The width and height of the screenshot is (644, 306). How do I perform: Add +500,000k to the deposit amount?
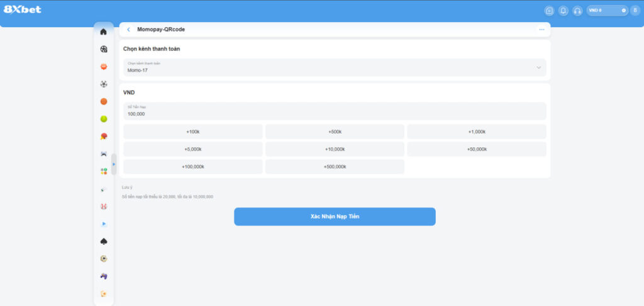pyautogui.click(x=335, y=167)
